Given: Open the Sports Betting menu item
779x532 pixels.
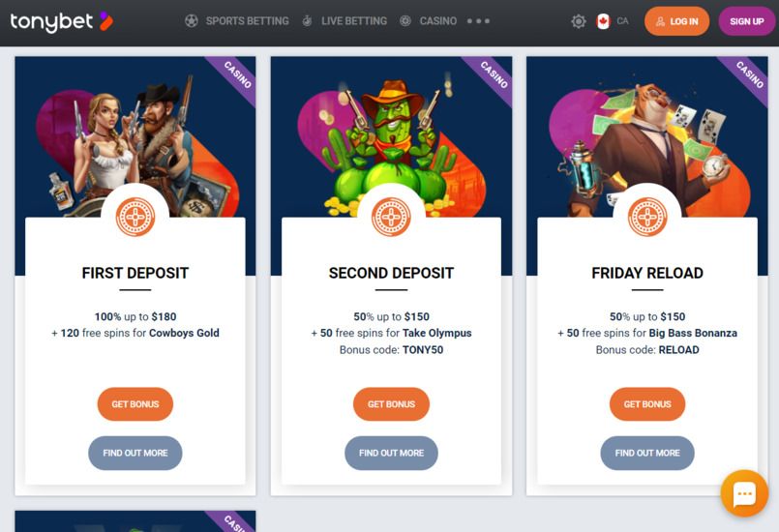Looking at the screenshot, I should pyautogui.click(x=247, y=21).
